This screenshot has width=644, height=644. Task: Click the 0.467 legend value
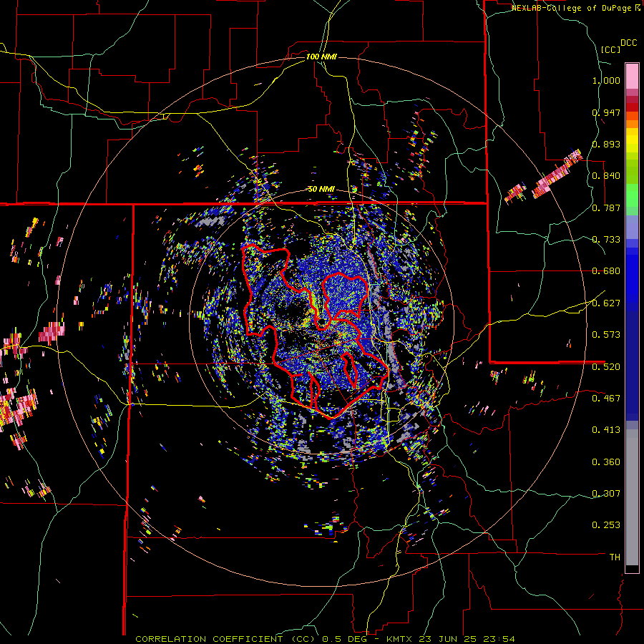(x=606, y=399)
